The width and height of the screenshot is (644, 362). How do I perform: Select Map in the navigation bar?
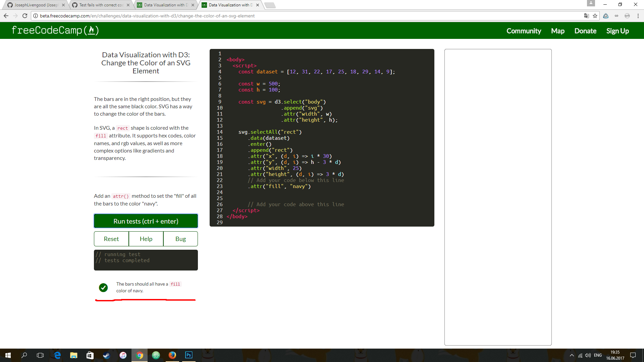click(557, 31)
